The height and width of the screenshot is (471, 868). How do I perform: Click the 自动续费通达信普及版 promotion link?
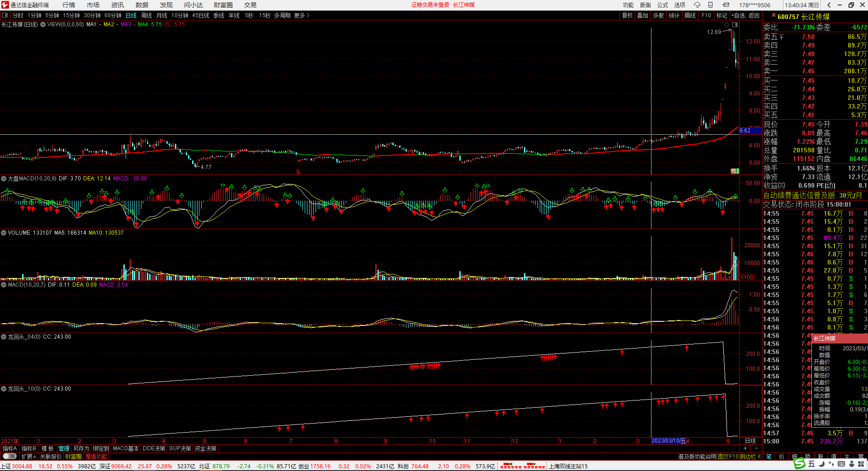click(799, 195)
